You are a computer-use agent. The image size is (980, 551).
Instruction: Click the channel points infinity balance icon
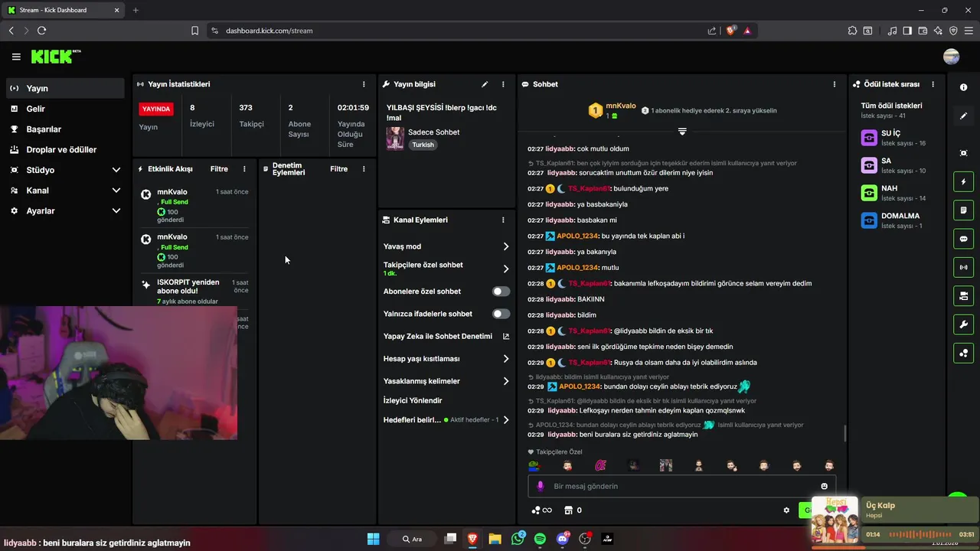pos(541,510)
